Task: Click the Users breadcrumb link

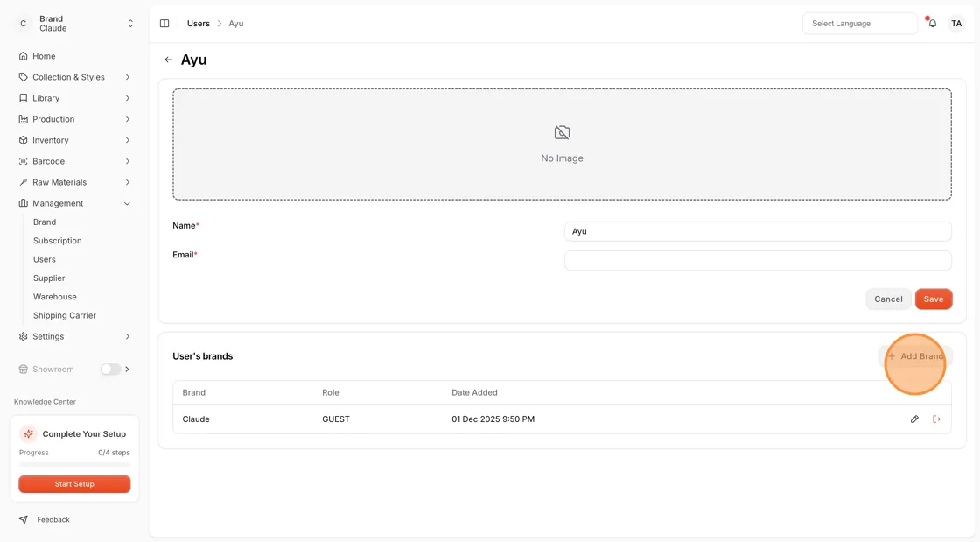Action: [x=198, y=24]
